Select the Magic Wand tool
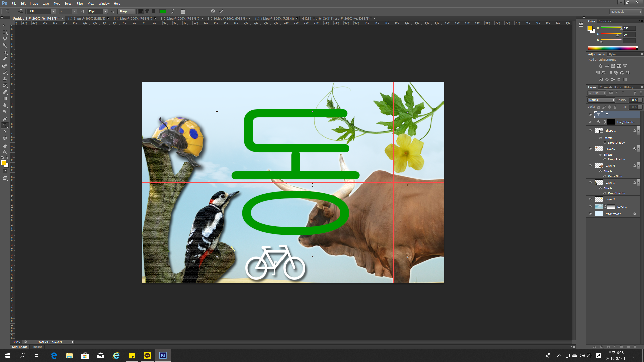Viewport: 644px width, 362px height. [x=5, y=46]
